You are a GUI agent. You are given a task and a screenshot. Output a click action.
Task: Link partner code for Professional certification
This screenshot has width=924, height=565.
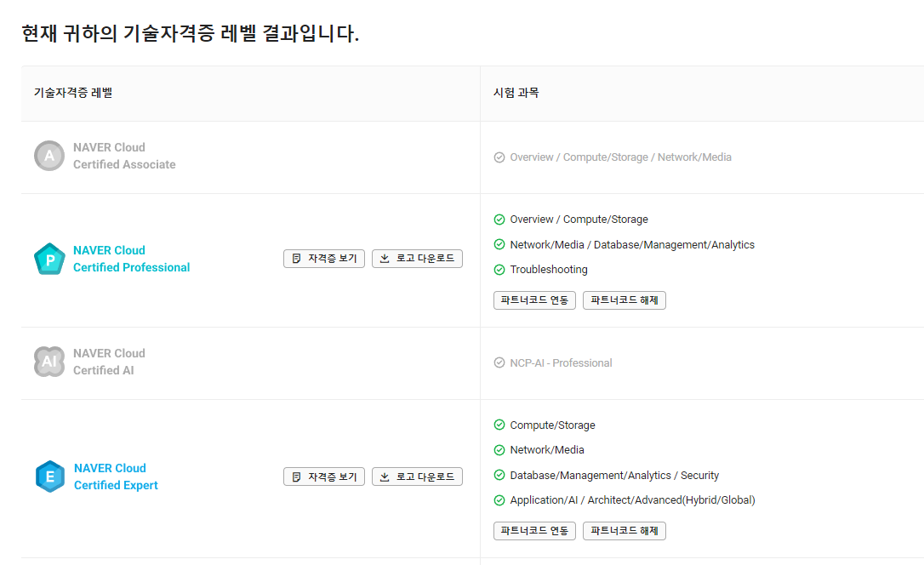[x=534, y=300]
